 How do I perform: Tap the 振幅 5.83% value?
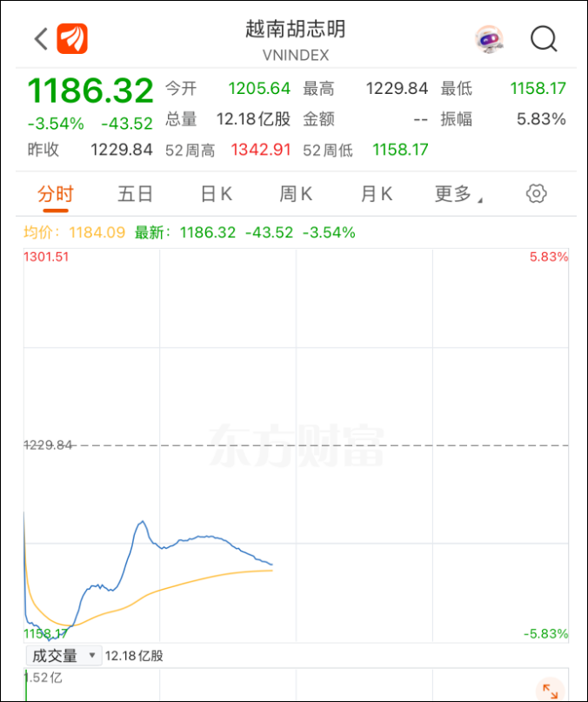[x=541, y=119]
